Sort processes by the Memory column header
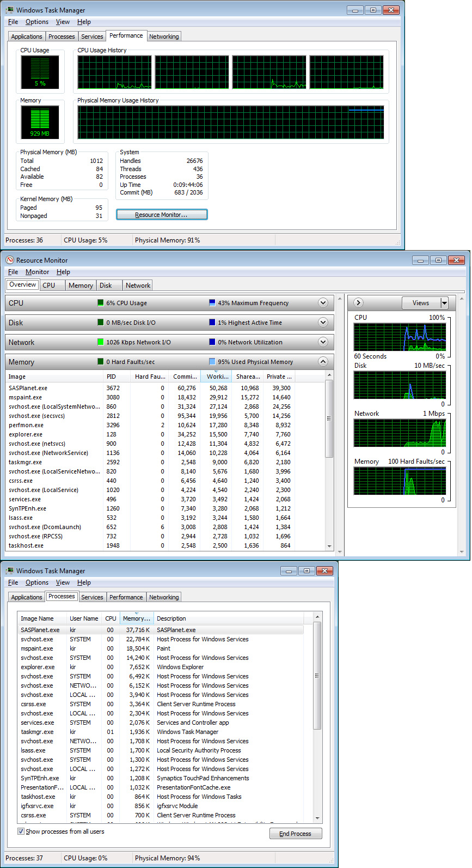This screenshot has height=868, width=472. 136,618
